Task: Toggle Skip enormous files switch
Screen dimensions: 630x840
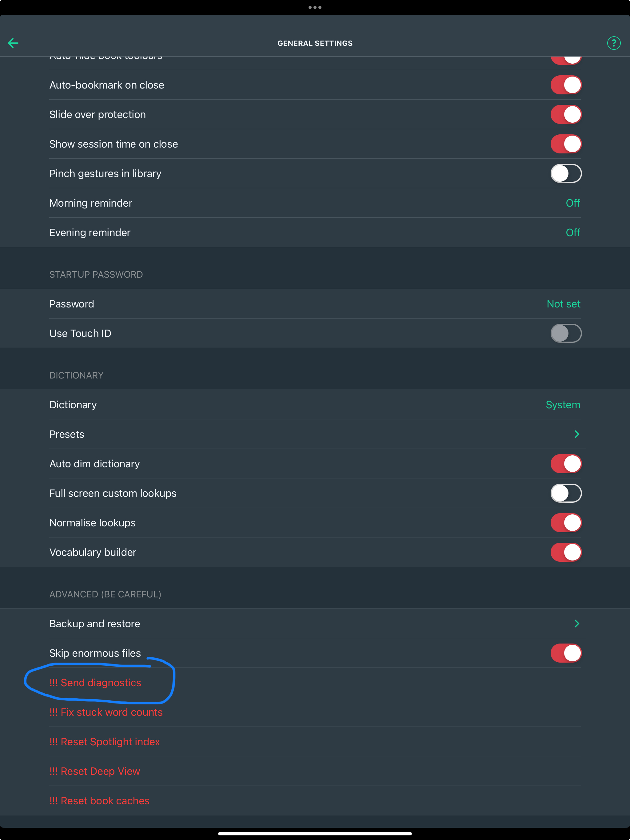Action: pyautogui.click(x=565, y=653)
